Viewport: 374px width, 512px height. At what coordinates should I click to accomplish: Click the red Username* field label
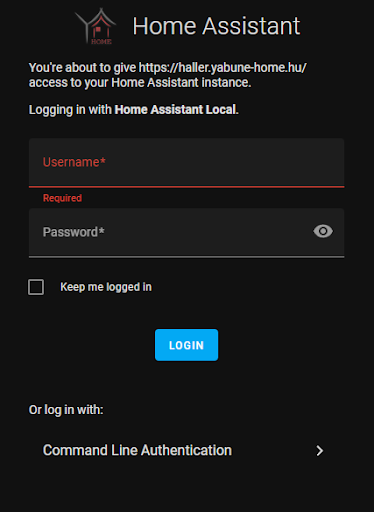(x=74, y=162)
